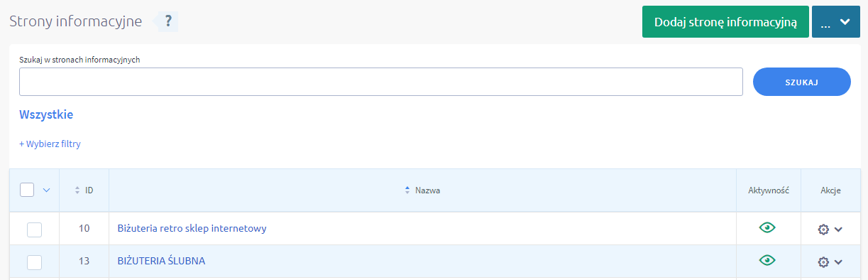Viewport: 868px width, 280px height.
Task: Tick the select-all header checkbox
Action: [27, 190]
